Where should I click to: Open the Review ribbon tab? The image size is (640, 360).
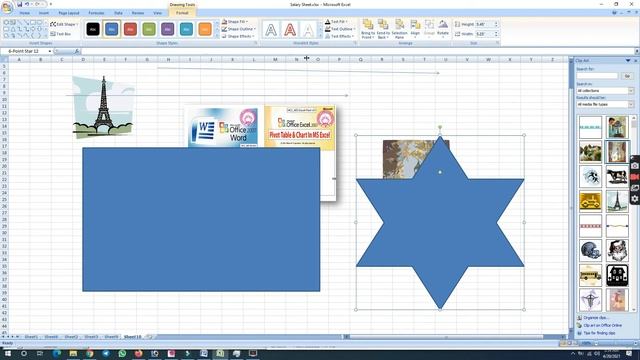(138, 13)
